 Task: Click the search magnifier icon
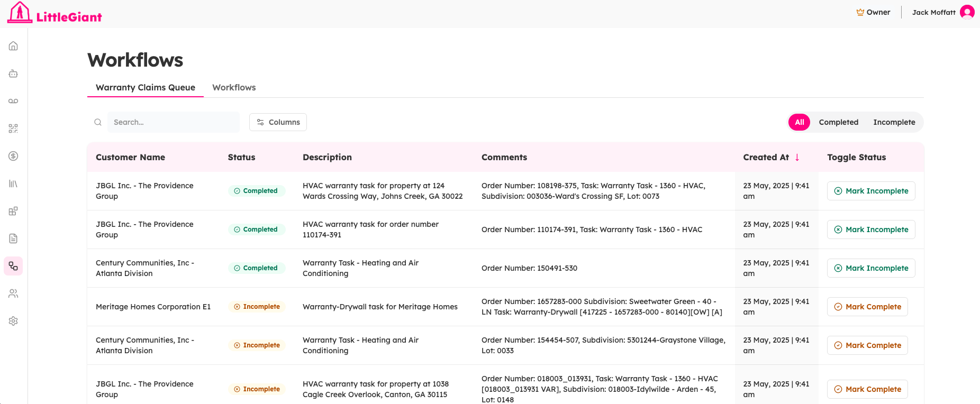[98, 122]
